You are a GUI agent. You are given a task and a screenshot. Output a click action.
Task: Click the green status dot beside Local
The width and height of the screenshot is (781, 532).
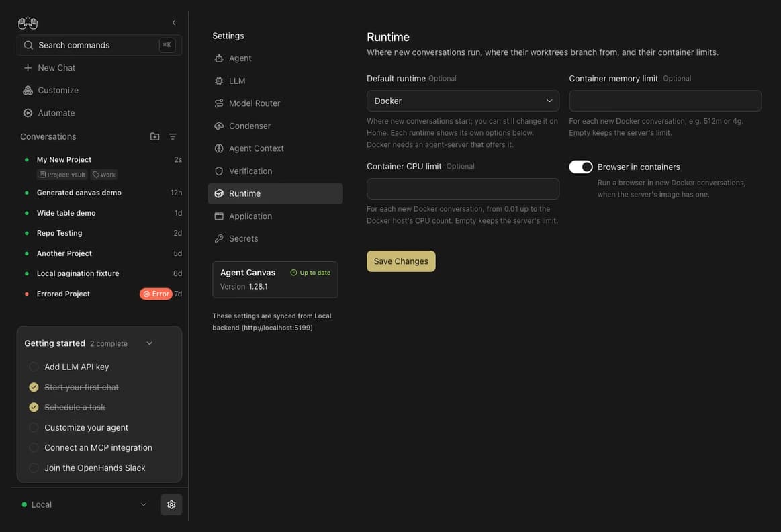tap(24, 504)
